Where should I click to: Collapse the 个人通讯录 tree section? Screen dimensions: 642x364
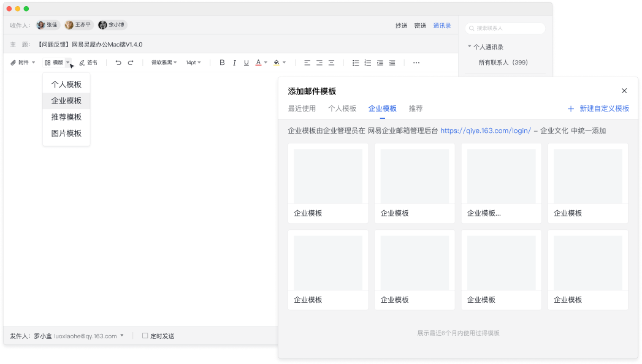[470, 47]
